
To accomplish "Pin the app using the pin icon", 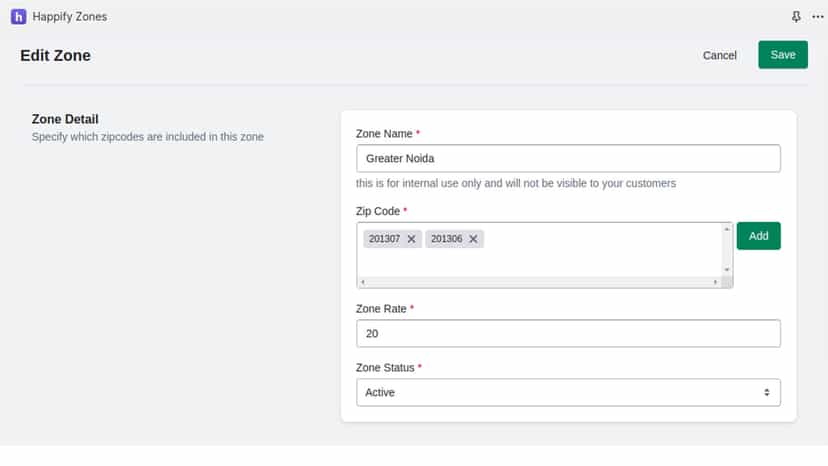I will click(796, 17).
